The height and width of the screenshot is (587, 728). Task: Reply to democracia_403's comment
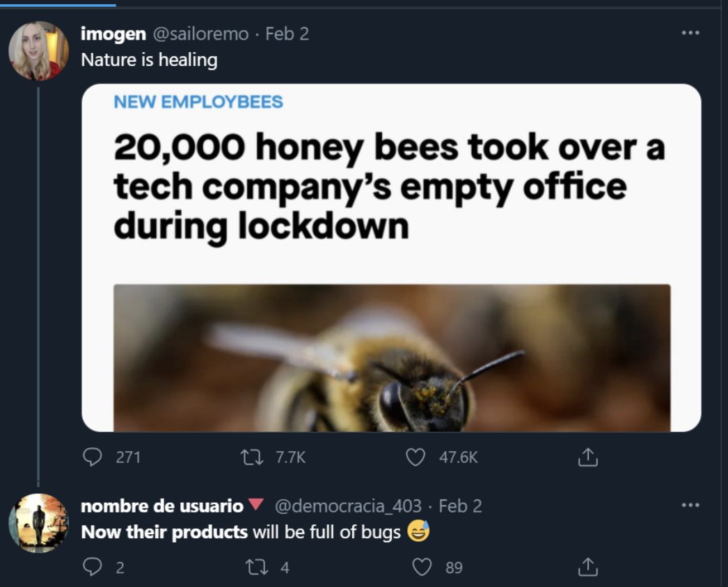point(92,567)
